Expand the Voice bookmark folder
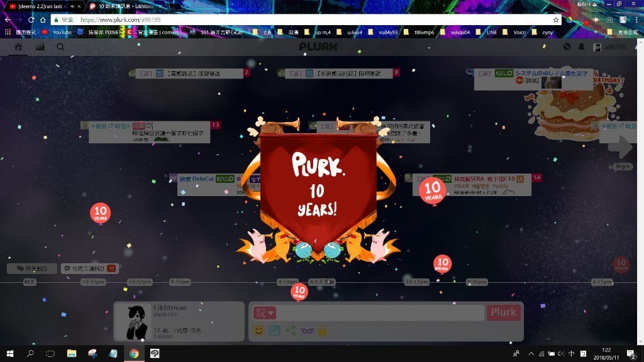 click(x=514, y=32)
